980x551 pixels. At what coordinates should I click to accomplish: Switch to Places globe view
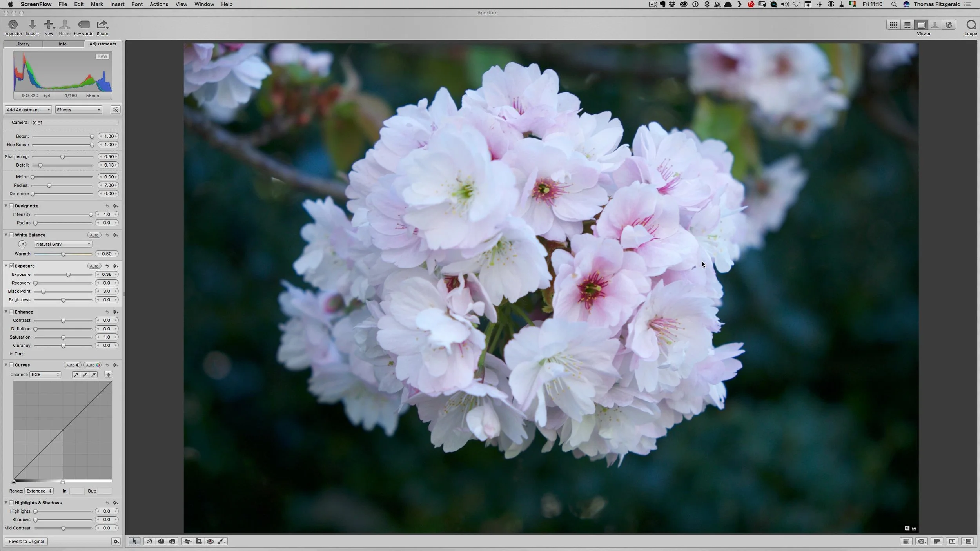click(x=949, y=25)
